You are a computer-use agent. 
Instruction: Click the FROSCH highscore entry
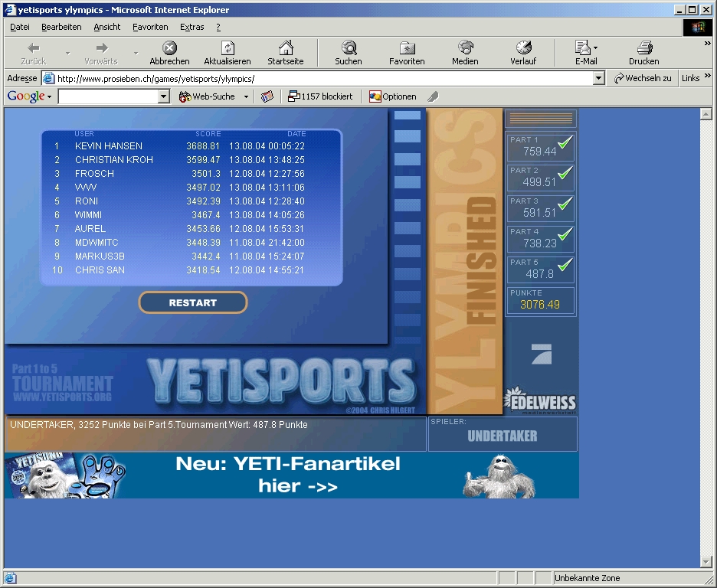[180, 174]
